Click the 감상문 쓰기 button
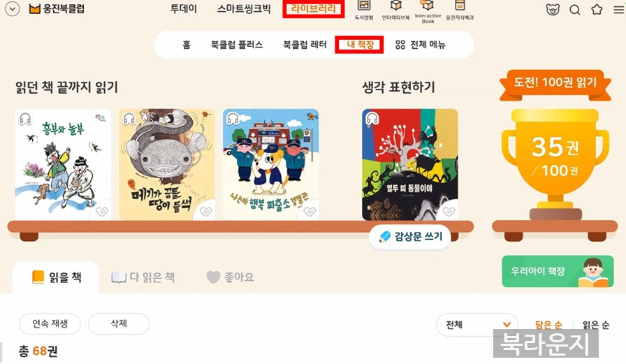Screen dimensions: 626x364 [x=410, y=237]
